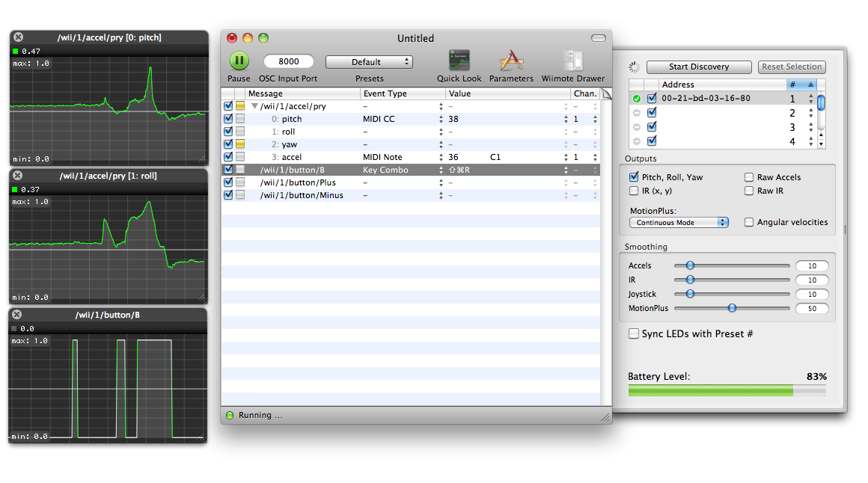The width and height of the screenshot is (868, 483).
Task: Adjust the Joystick smoothing slider
Action: point(691,294)
